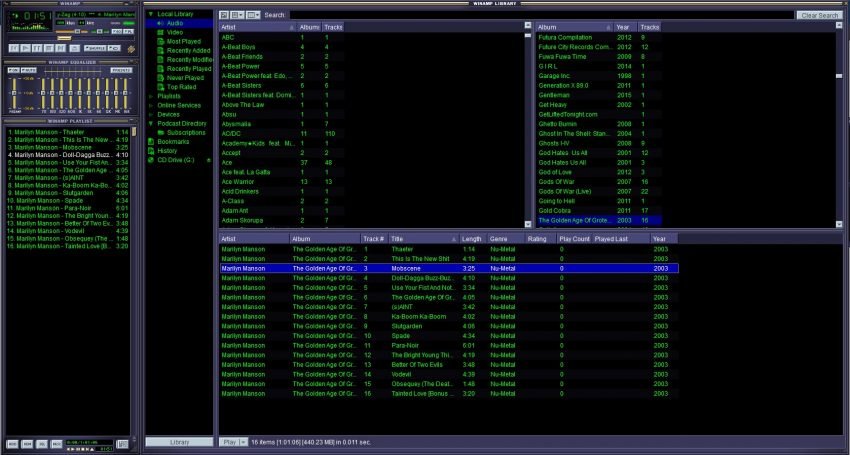Open the Video library node icon
The height and width of the screenshot is (455, 850).
pos(160,31)
